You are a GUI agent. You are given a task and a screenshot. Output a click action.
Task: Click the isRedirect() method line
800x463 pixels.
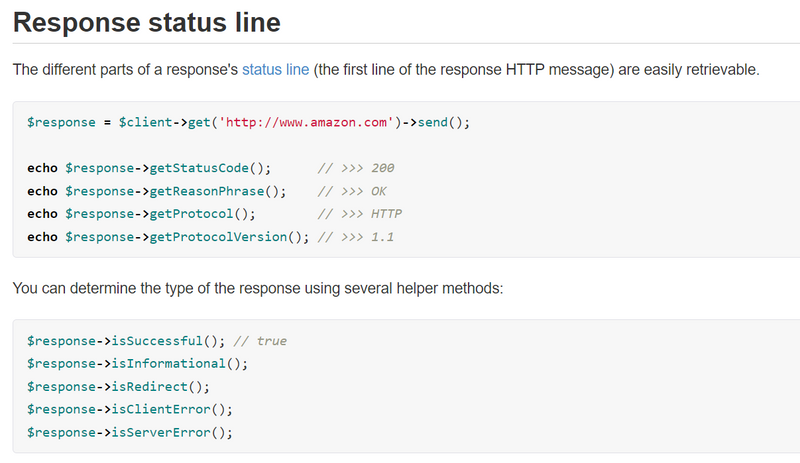(119, 387)
